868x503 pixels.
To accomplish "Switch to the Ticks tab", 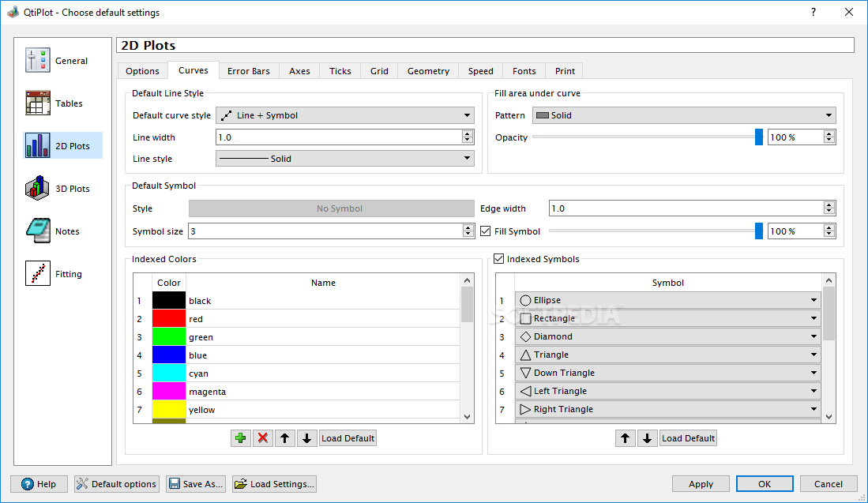I will click(x=340, y=71).
